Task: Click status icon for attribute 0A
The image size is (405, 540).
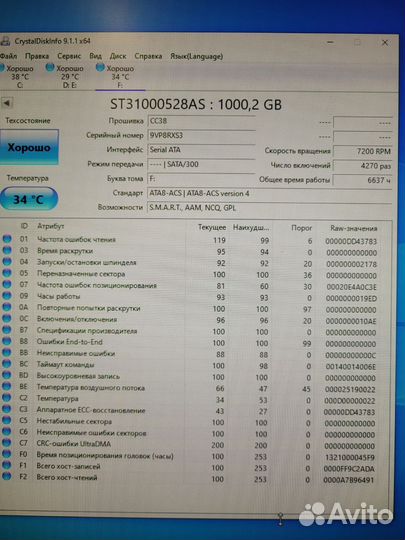Action: point(7,307)
